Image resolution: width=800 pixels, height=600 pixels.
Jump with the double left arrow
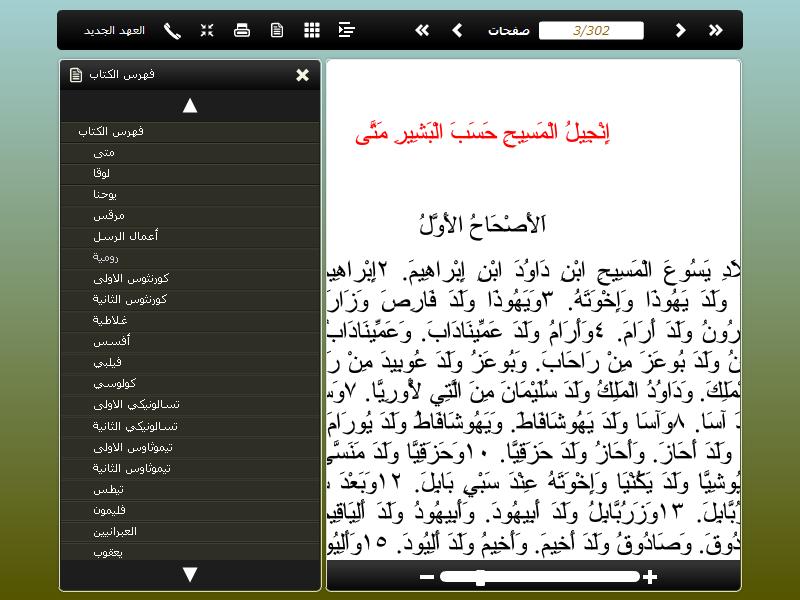pyautogui.click(x=422, y=30)
